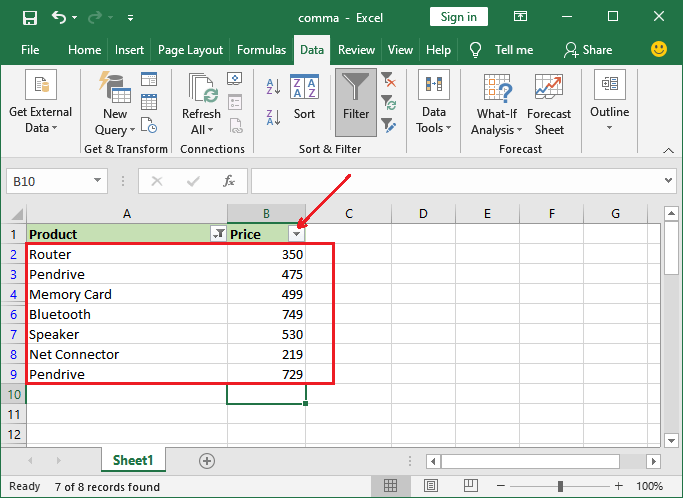The width and height of the screenshot is (683, 498).
Task: Open Data Tools menu
Action: [x=434, y=102]
